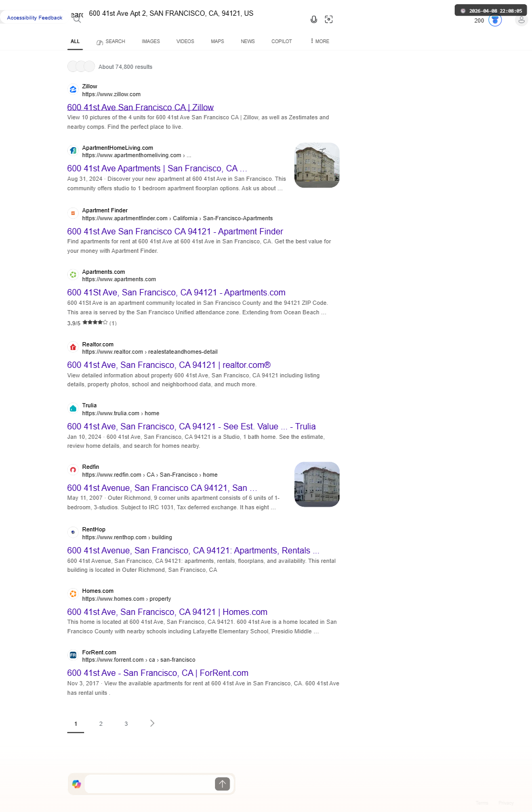Open the RentHop Apartments, Rentals result
The width and height of the screenshot is (532, 812).
(x=193, y=551)
